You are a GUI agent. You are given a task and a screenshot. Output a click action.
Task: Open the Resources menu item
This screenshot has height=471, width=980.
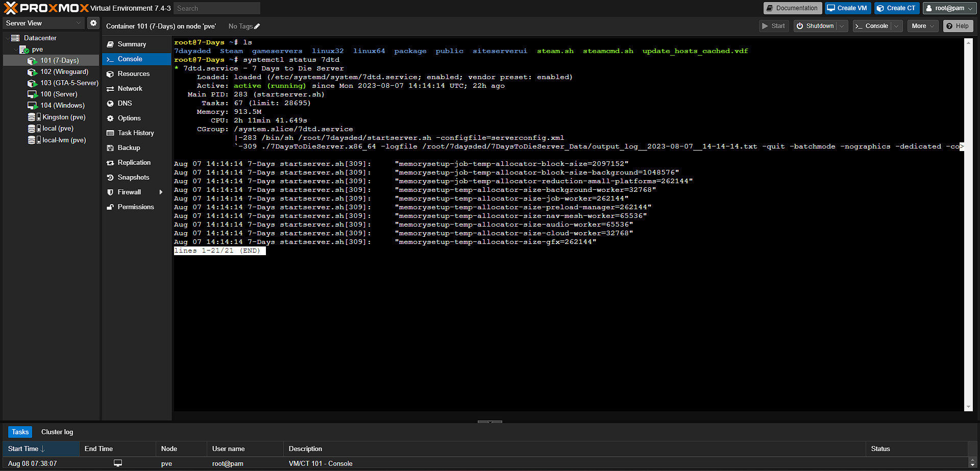(x=136, y=74)
